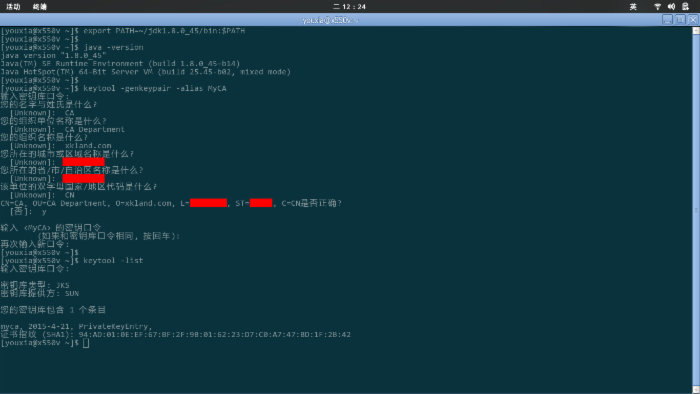Open the volume speaker icon
The image size is (700, 394).
coord(671,6)
